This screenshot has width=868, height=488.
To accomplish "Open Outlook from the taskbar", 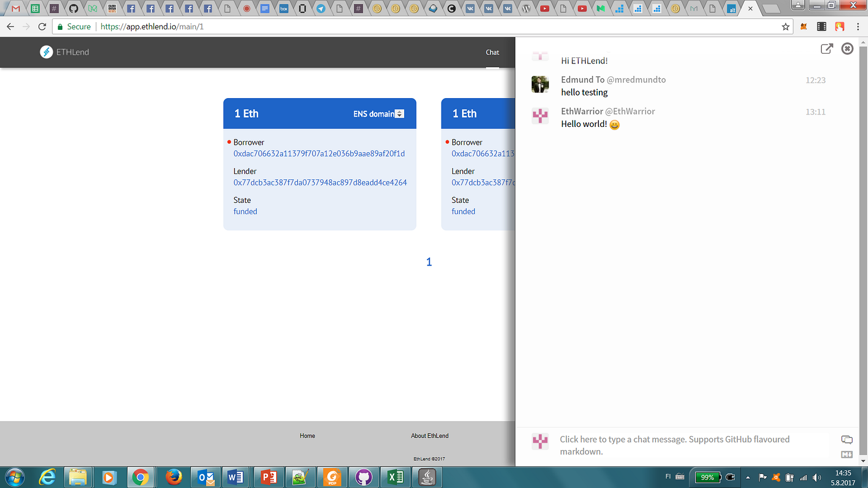I will pyautogui.click(x=206, y=478).
